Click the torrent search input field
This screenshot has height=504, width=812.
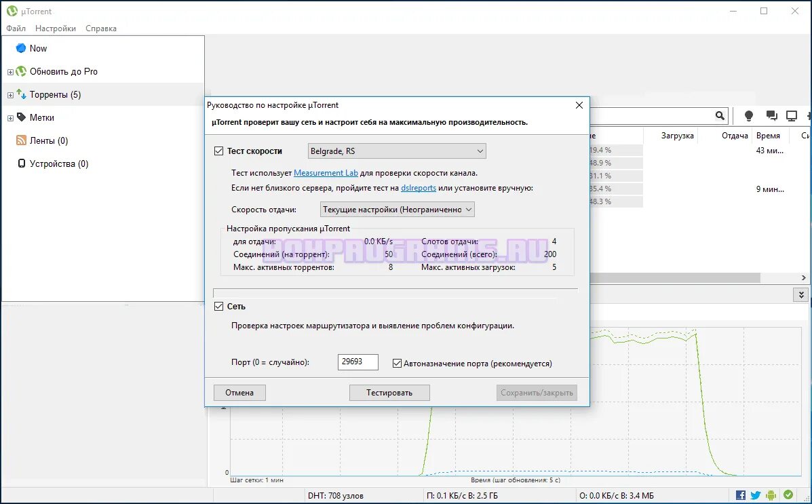pos(651,116)
